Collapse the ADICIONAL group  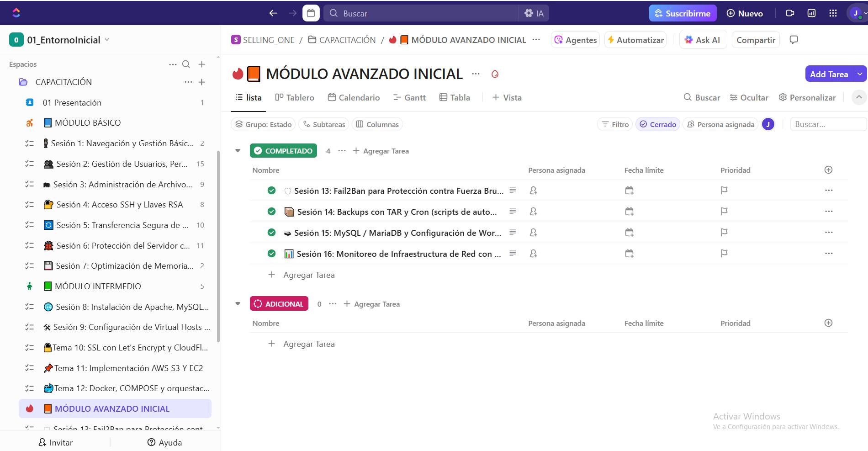click(238, 304)
